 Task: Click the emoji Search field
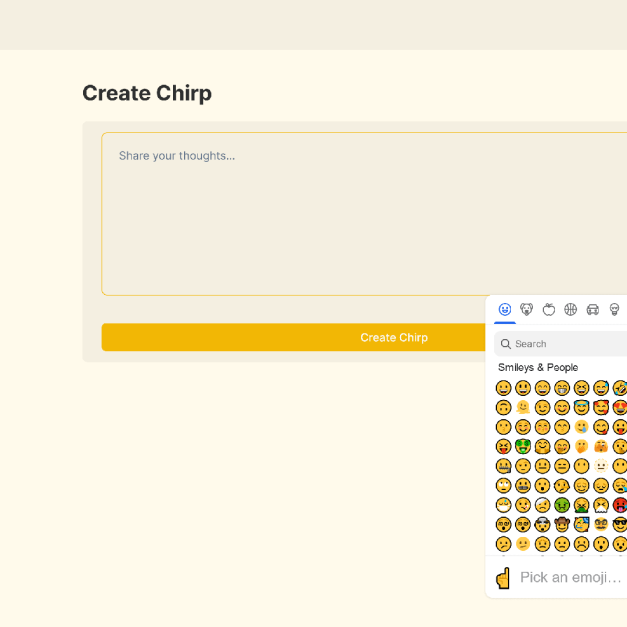coord(561,344)
